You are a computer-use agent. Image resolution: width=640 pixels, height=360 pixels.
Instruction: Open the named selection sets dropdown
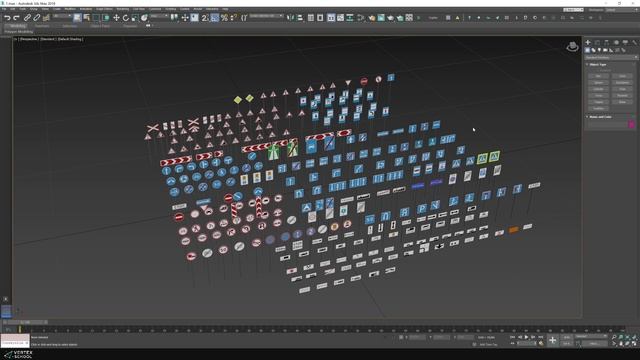[266, 16]
